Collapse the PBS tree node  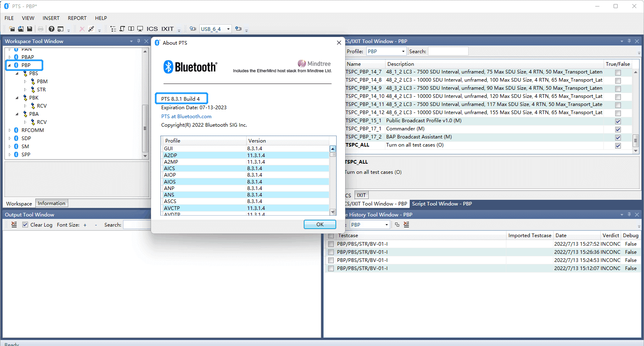click(17, 74)
